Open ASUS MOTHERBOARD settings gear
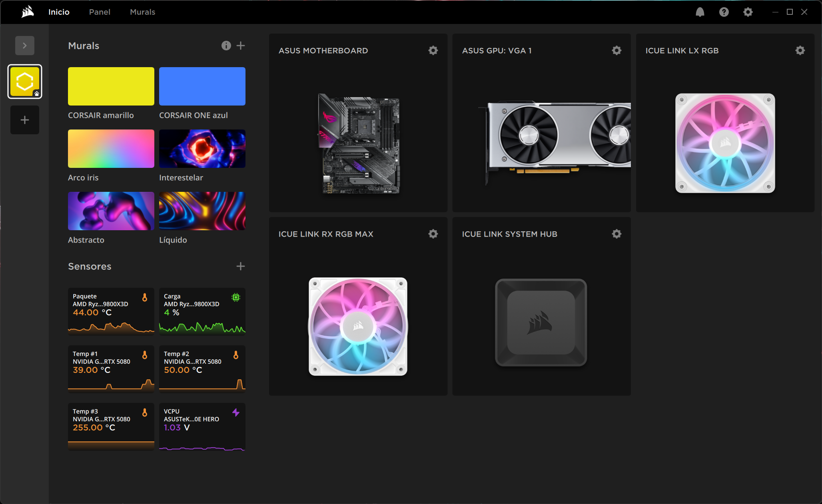This screenshot has width=822, height=504. click(433, 50)
